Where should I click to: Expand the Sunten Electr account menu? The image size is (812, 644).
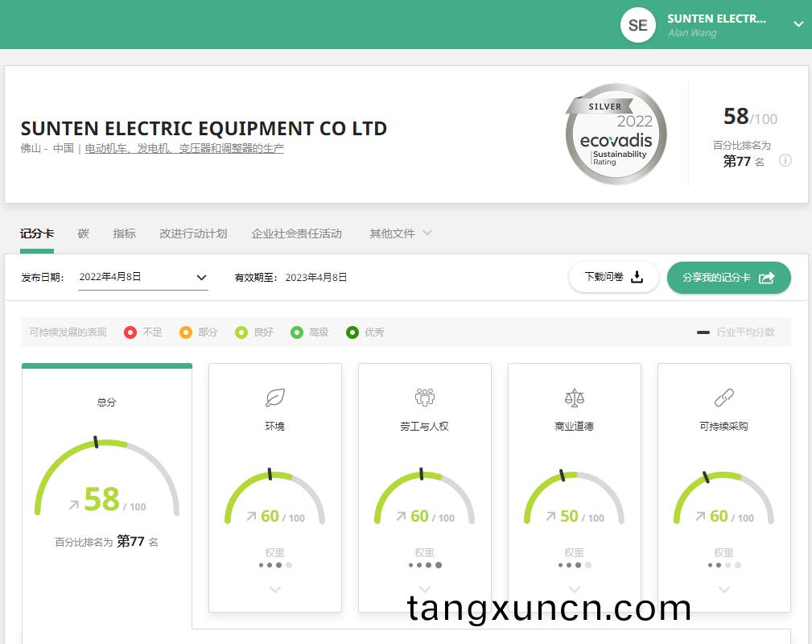pyautogui.click(x=798, y=24)
